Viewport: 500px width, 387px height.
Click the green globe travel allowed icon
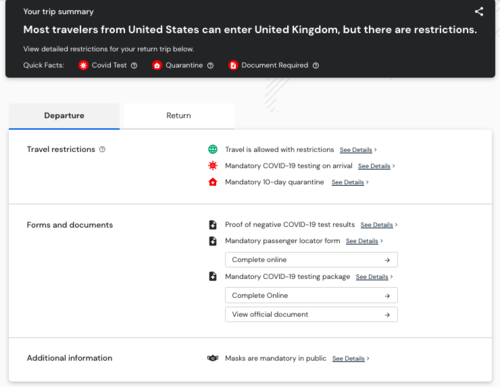coord(213,149)
